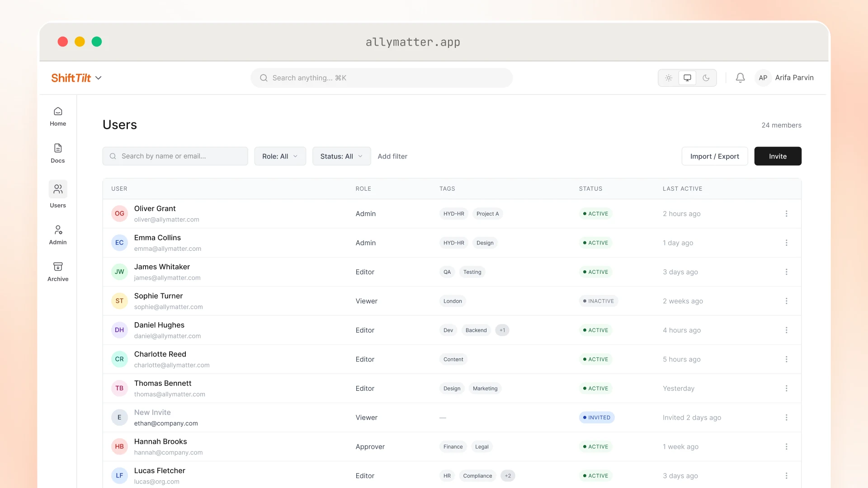Click the USER column header

(119, 189)
